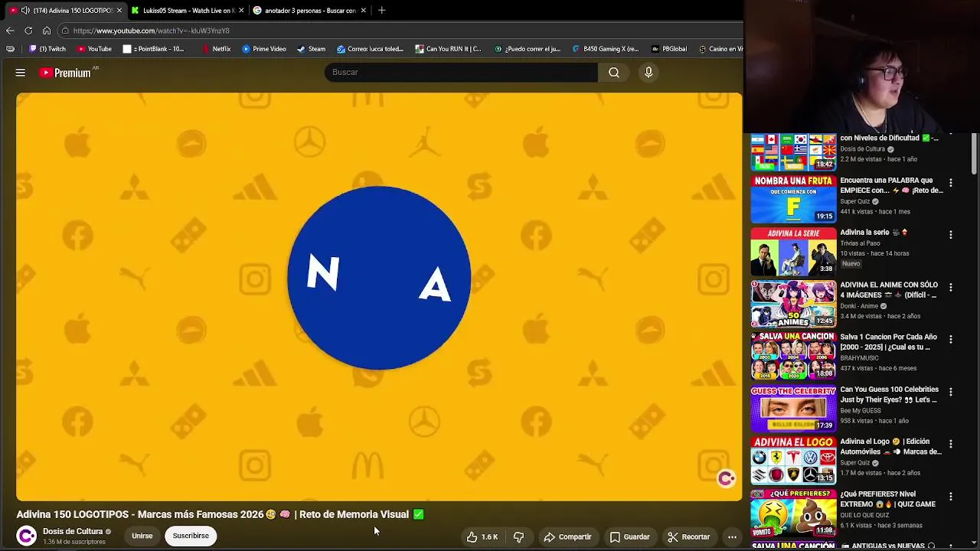Image resolution: width=980 pixels, height=551 pixels.
Task: Open the Twitch bookmark
Action: coord(47,49)
